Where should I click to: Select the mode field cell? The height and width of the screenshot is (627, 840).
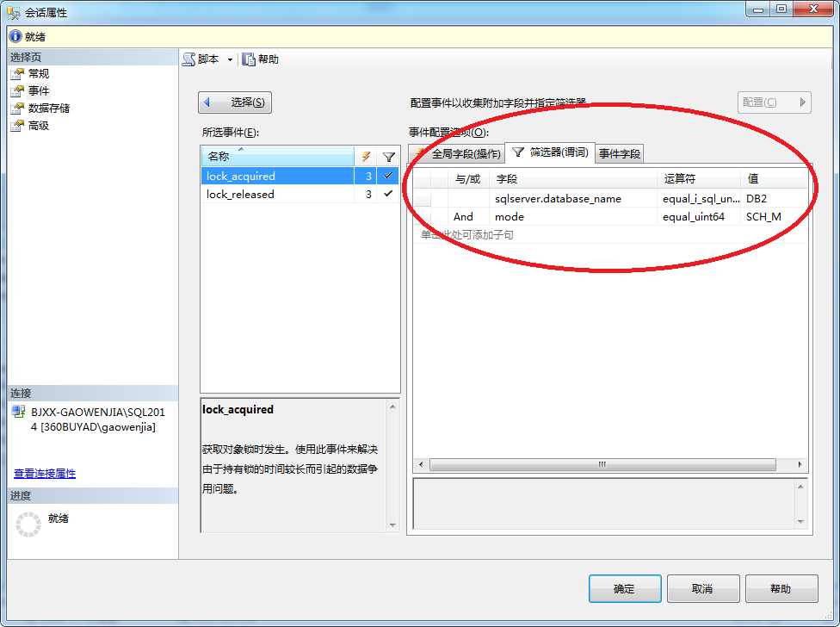tap(573, 216)
